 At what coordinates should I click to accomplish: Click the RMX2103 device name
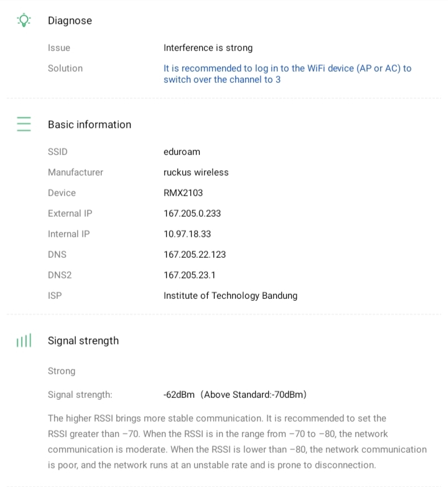pyautogui.click(x=183, y=193)
